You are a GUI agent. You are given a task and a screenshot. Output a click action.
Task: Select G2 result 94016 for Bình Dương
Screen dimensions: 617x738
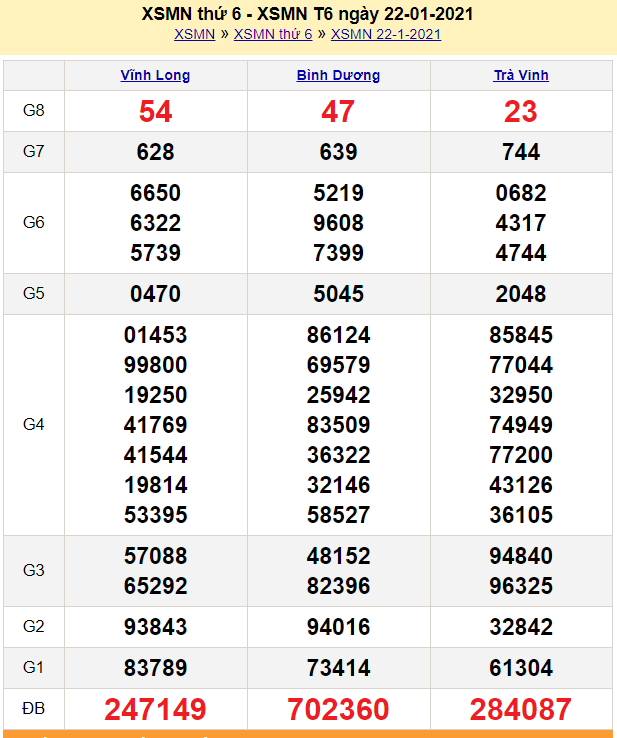(338, 627)
